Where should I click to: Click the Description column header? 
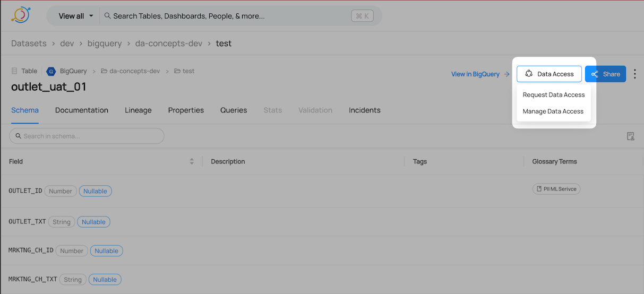tap(228, 161)
